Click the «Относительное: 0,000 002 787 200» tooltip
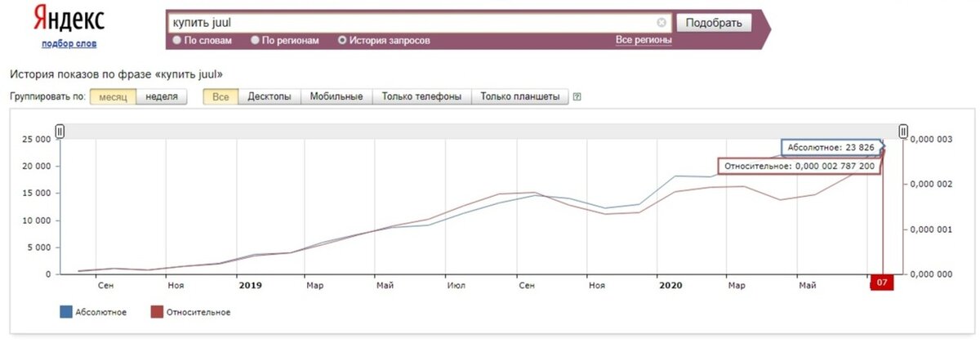The width and height of the screenshot is (980, 343). (799, 166)
